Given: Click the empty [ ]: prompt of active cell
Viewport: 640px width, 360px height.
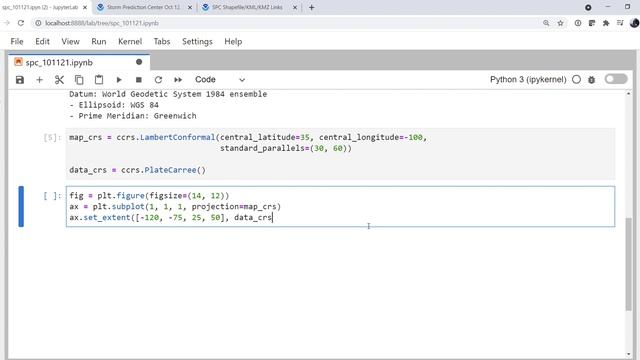Looking at the screenshot, I should [52, 196].
